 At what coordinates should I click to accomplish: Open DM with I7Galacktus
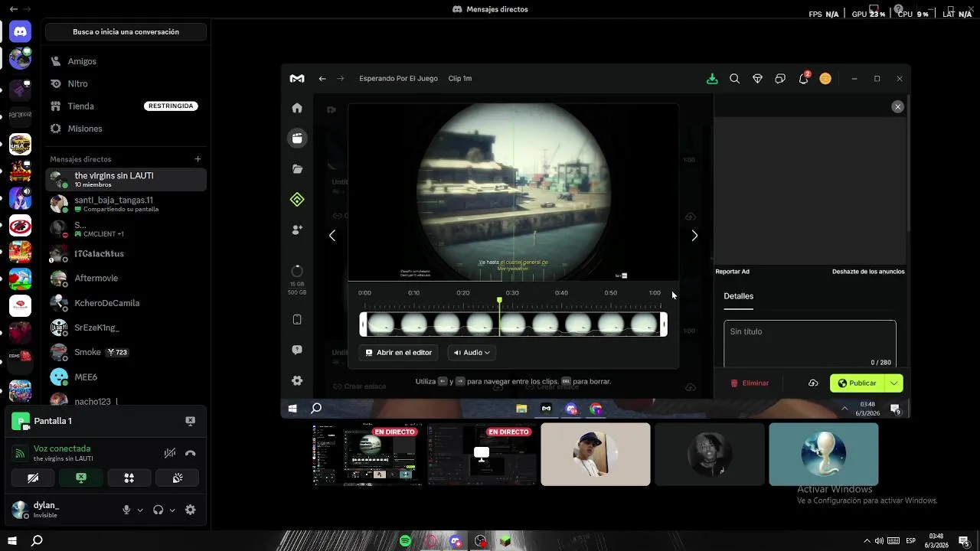[x=126, y=254]
